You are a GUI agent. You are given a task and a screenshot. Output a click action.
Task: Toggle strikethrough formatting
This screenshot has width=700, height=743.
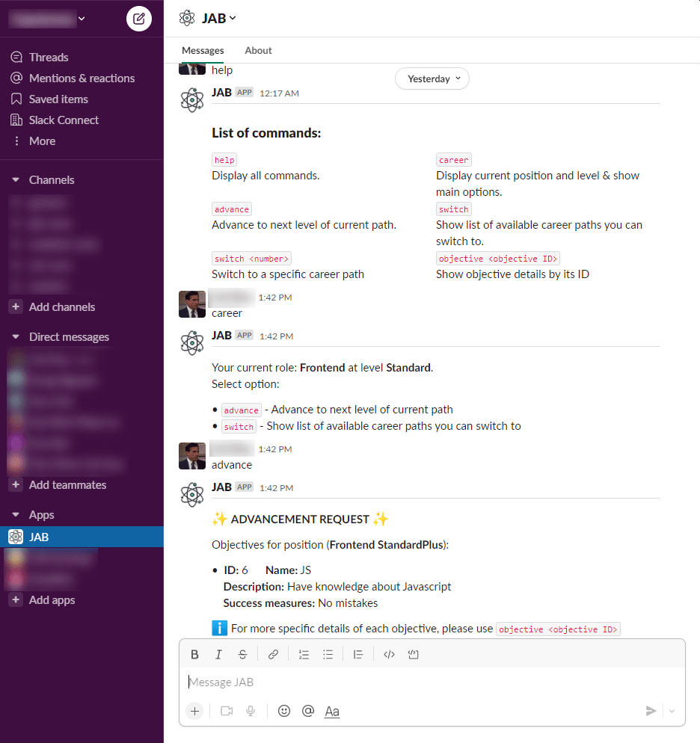click(x=242, y=654)
